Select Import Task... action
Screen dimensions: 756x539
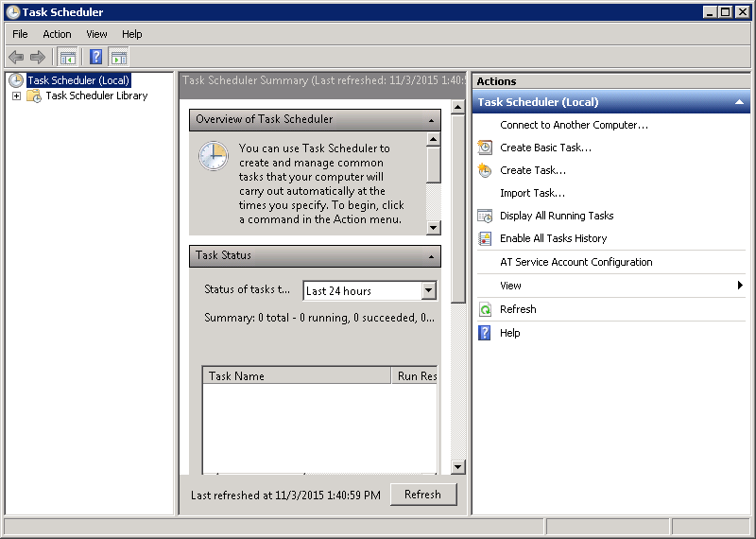(532, 193)
